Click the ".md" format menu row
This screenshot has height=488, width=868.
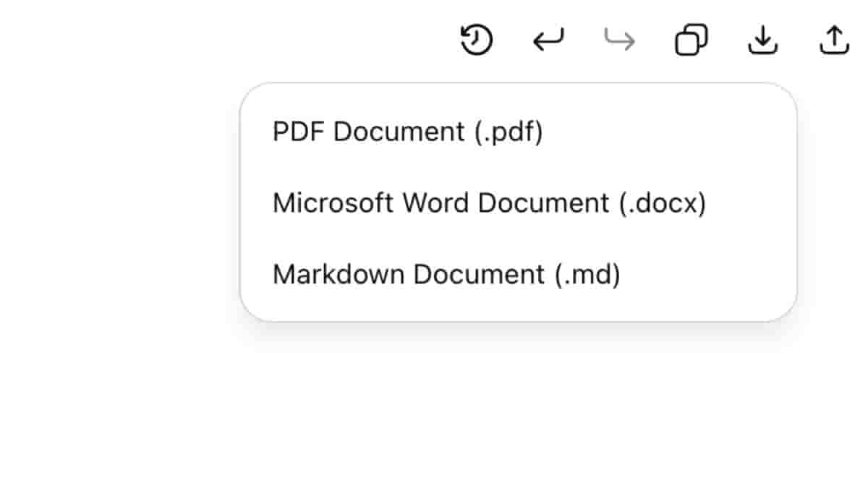coord(446,275)
